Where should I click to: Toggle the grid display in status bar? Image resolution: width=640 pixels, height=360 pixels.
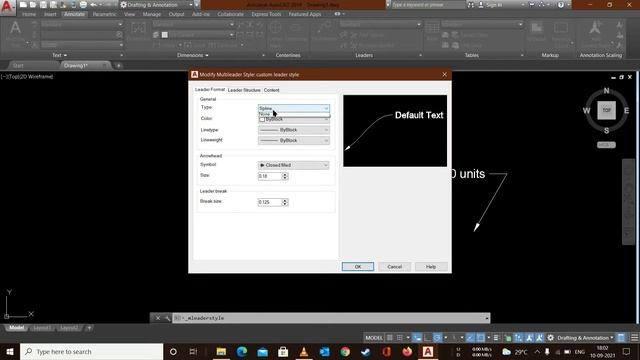tap(390, 338)
